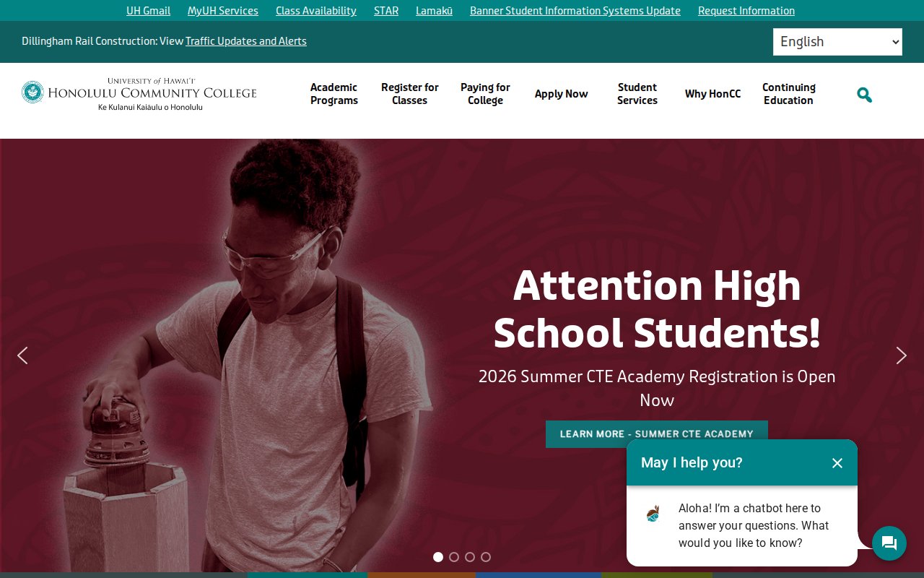
Task: Switch to the second carousel slide dot
Action: click(454, 557)
